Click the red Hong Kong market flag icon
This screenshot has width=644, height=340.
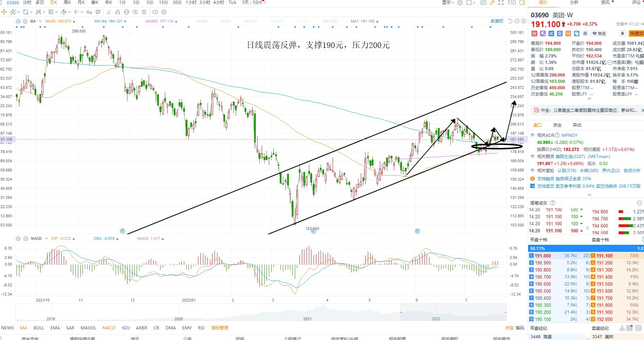(534, 34)
